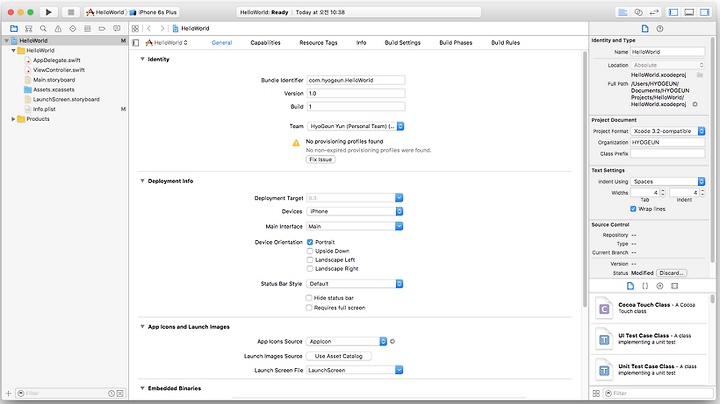Expand the Products folder
Image resolution: width=720 pixels, height=404 pixels.
click(x=13, y=119)
